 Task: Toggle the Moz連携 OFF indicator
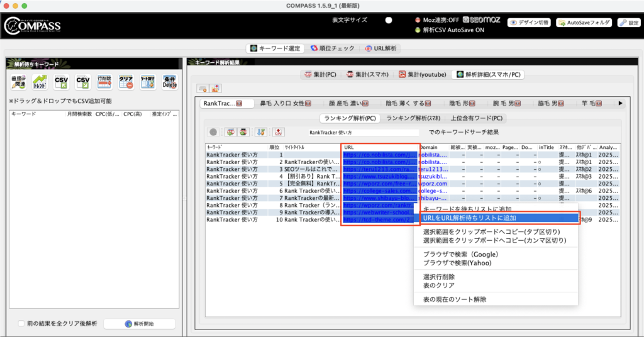(x=418, y=20)
